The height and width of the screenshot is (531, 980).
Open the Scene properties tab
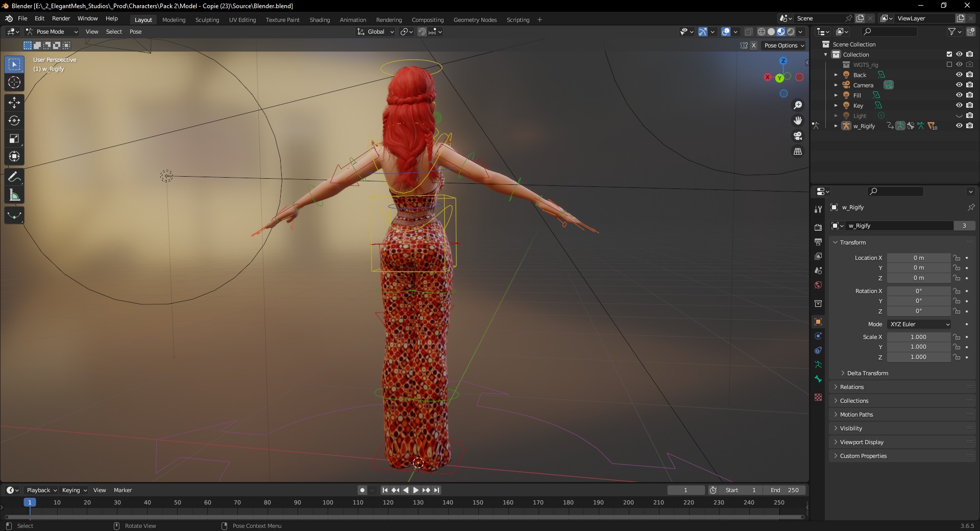pos(818,270)
